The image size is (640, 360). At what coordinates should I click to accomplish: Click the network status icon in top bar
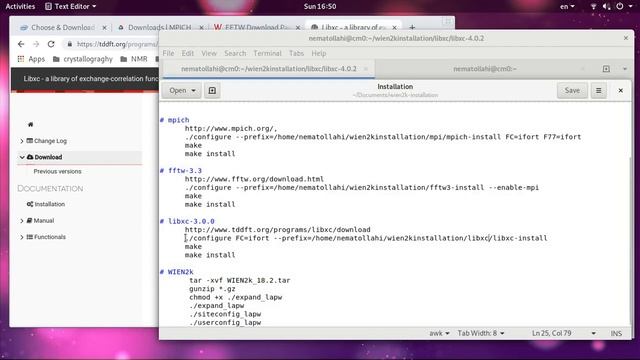click(x=593, y=7)
